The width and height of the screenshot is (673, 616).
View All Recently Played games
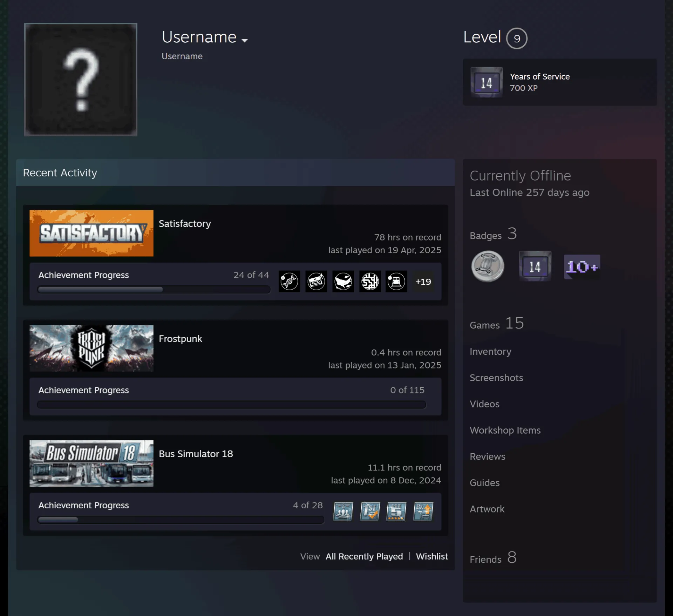(364, 556)
